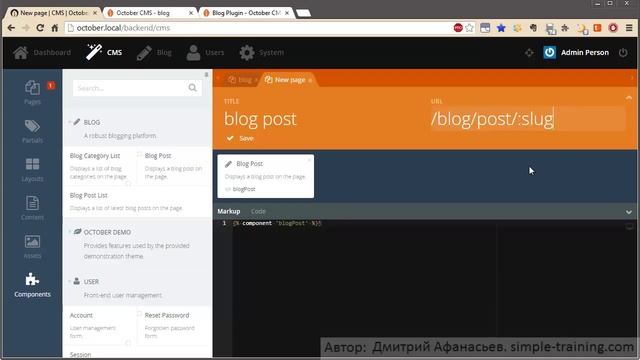
Task: Select the Account component
Action: [99, 325]
